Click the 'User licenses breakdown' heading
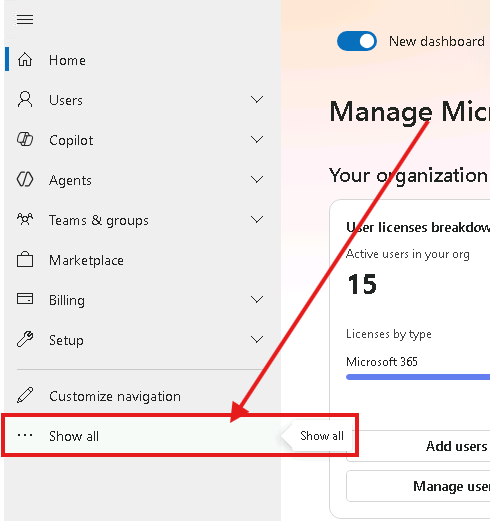The width and height of the screenshot is (490, 521). click(x=418, y=227)
